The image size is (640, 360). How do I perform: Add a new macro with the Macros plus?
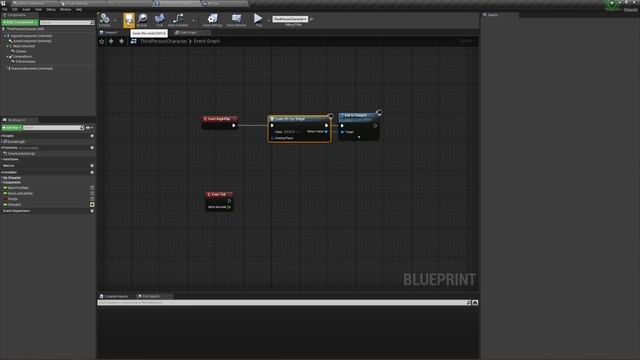click(x=92, y=166)
